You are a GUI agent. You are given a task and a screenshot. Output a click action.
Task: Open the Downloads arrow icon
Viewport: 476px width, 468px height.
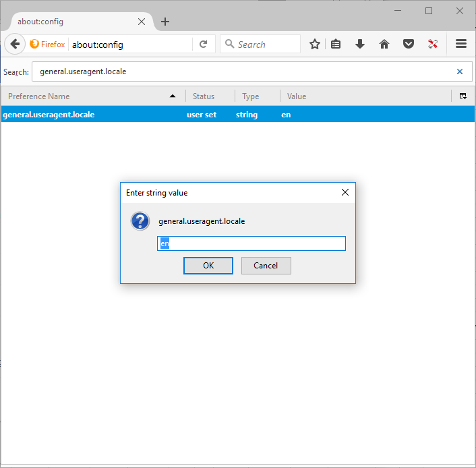[360, 45]
